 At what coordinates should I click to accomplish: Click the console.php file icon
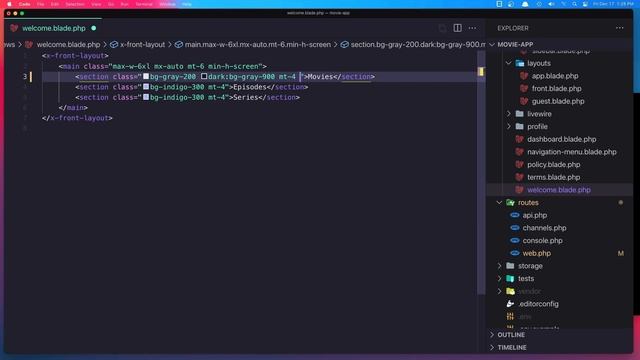coord(515,240)
